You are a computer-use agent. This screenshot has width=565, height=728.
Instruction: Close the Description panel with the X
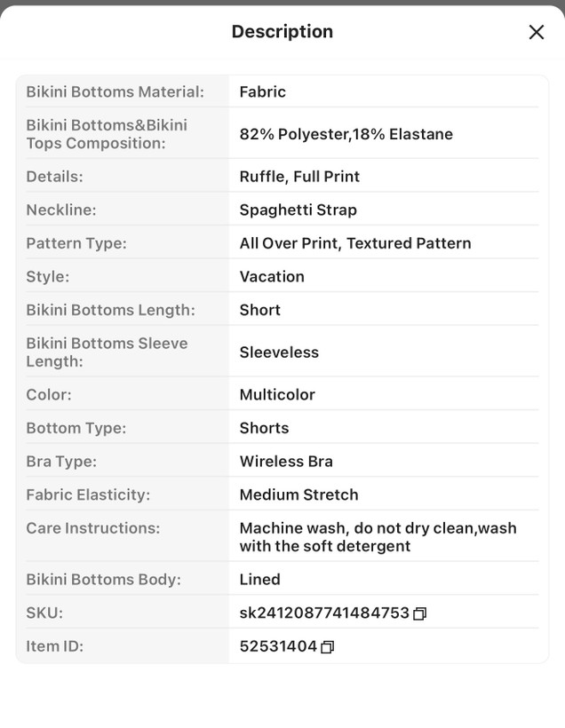point(537,32)
